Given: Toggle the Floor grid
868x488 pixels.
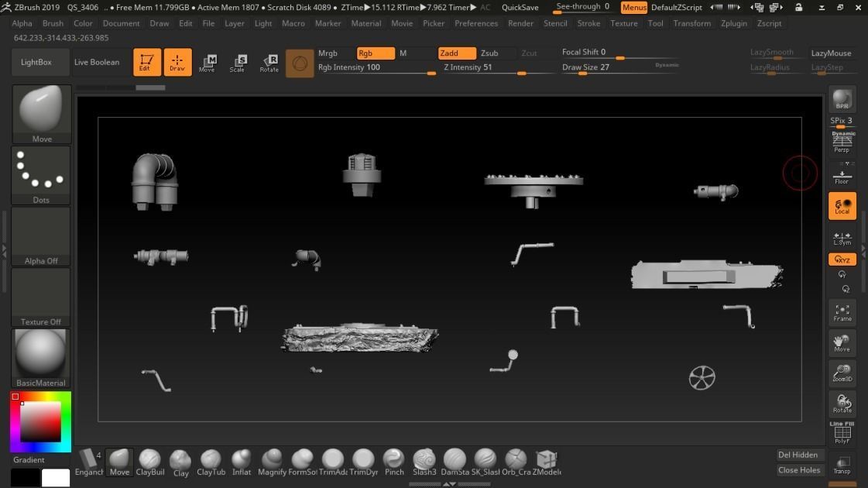Looking at the screenshot, I should point(842,176).
